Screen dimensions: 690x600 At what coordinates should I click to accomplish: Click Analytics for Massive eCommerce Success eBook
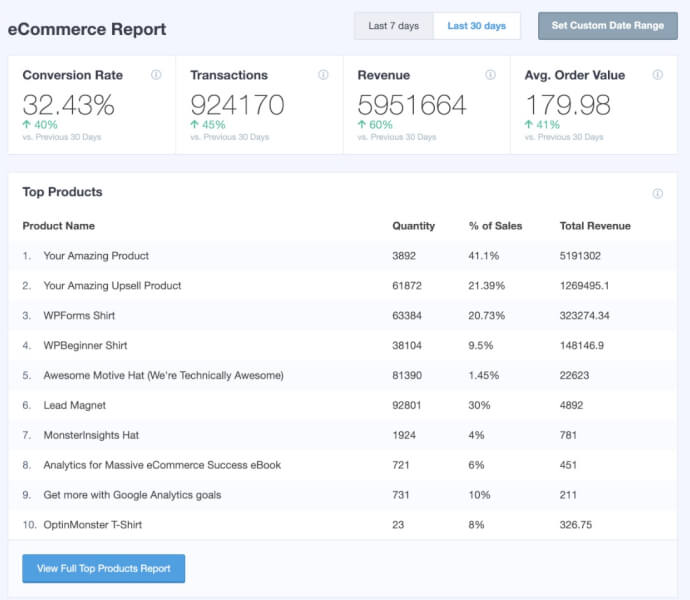point(162,465)
